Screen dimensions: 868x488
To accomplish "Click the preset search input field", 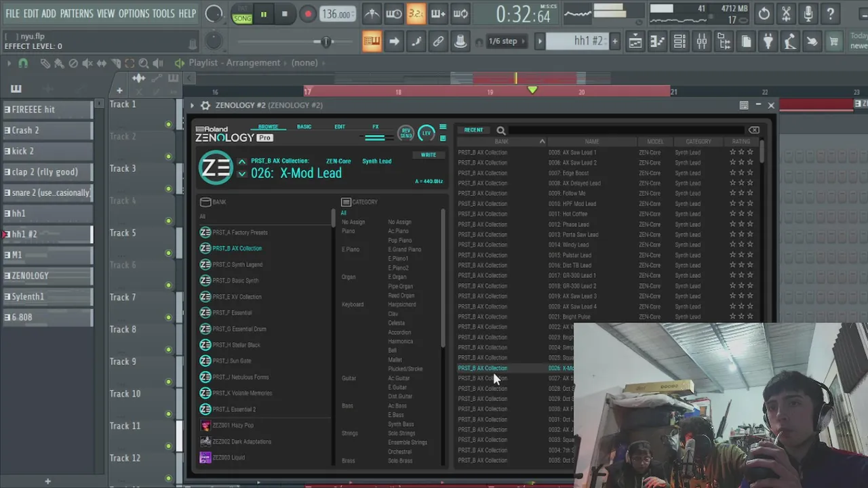I will point(627,130).
